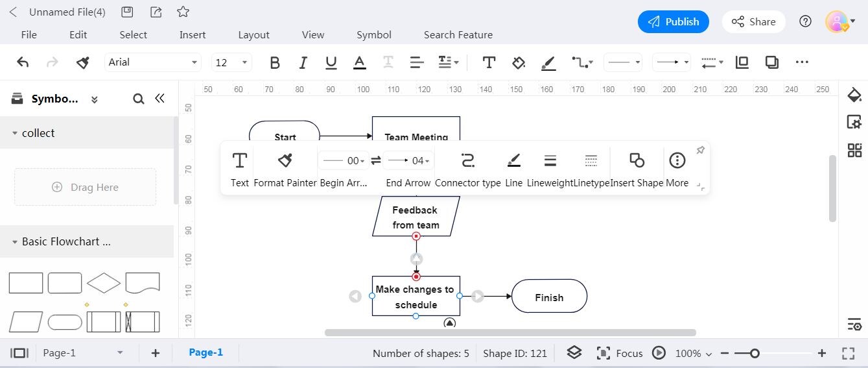
Task: Select the diamond decision shape
Action: tap(104, 283)
